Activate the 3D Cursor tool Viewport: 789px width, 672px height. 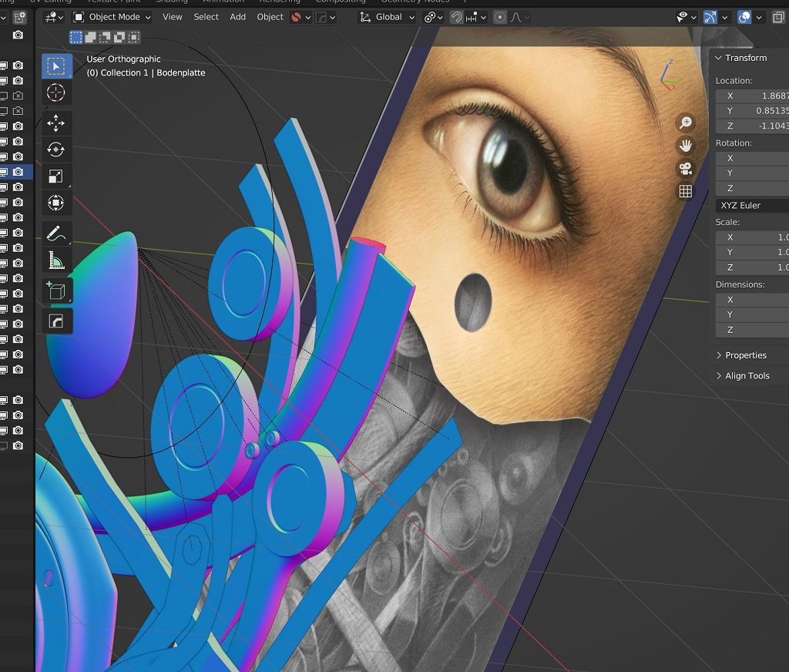click(x=55, y=93)
